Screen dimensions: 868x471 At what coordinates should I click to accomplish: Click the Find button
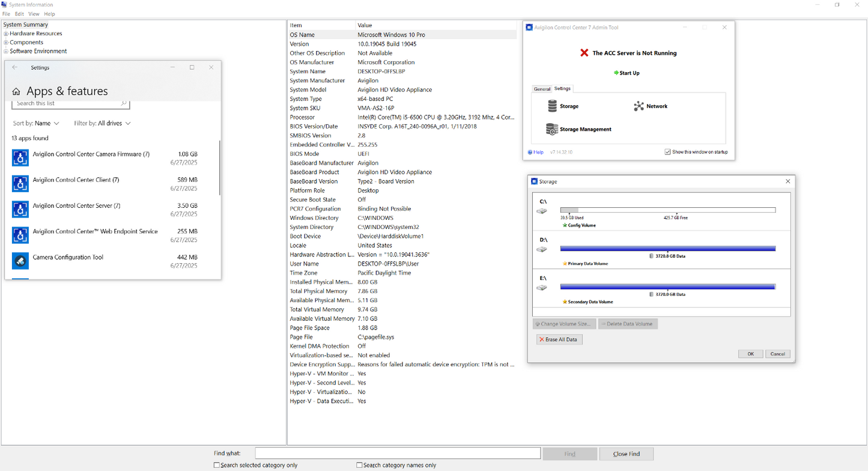point(570,454)
